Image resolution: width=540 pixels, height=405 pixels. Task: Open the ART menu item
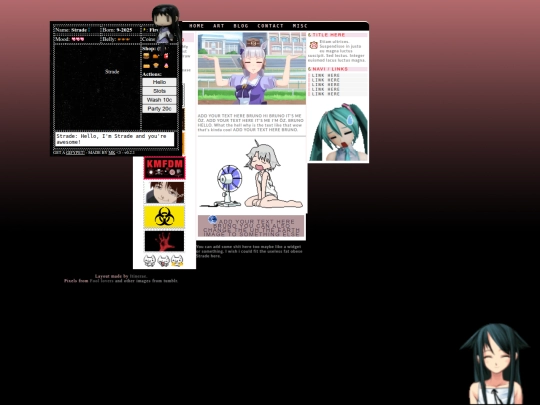219,26
